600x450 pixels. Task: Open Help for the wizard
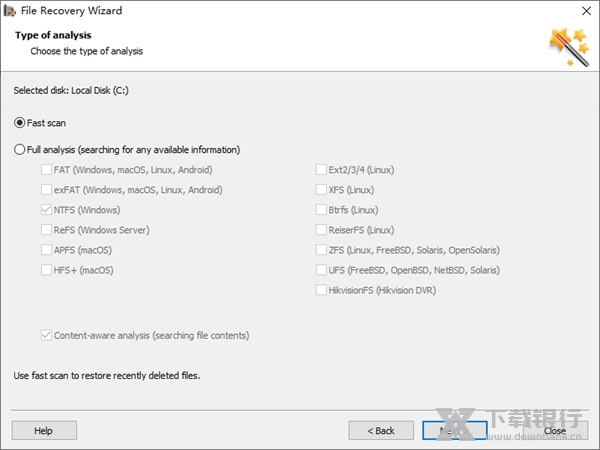click(x=44, y=430)
